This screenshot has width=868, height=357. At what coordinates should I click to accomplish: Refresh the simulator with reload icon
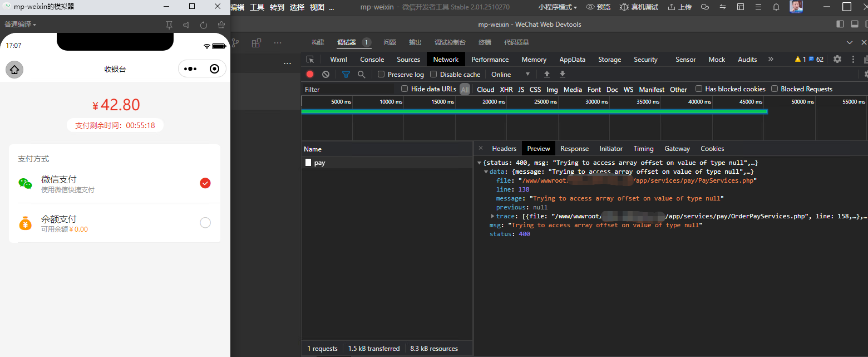(x=204, y=25)
